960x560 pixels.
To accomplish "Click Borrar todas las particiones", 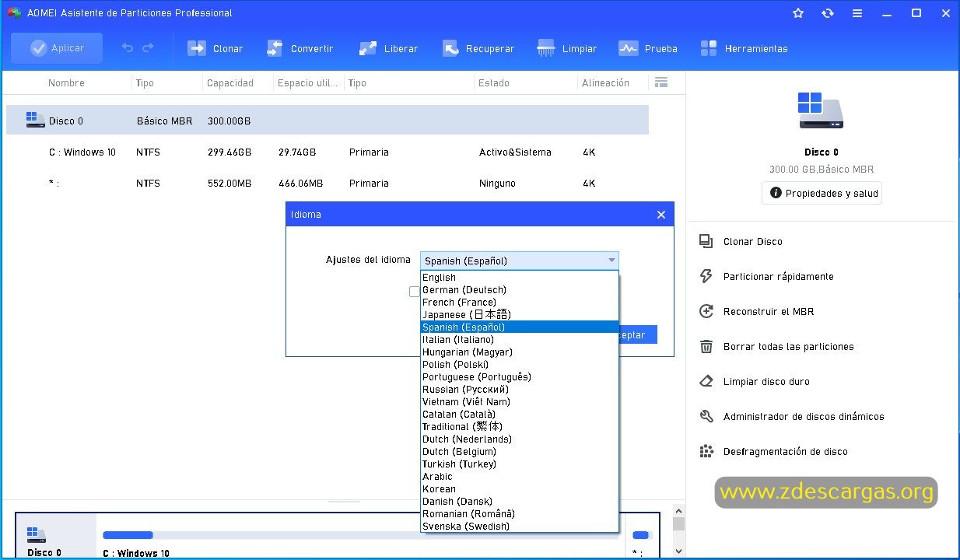I will point(776,347).
